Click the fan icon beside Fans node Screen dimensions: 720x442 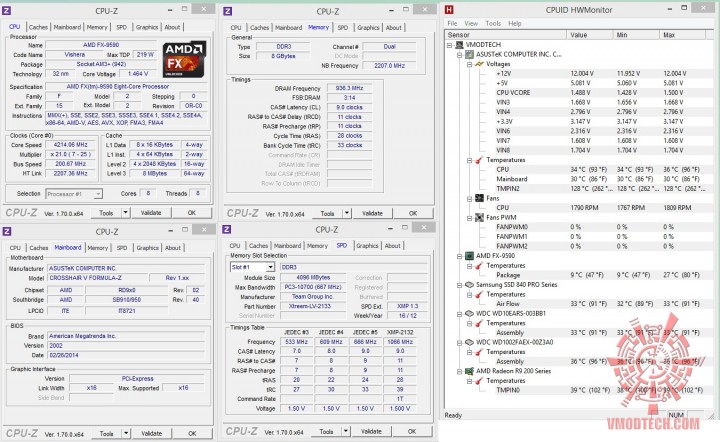479,198
